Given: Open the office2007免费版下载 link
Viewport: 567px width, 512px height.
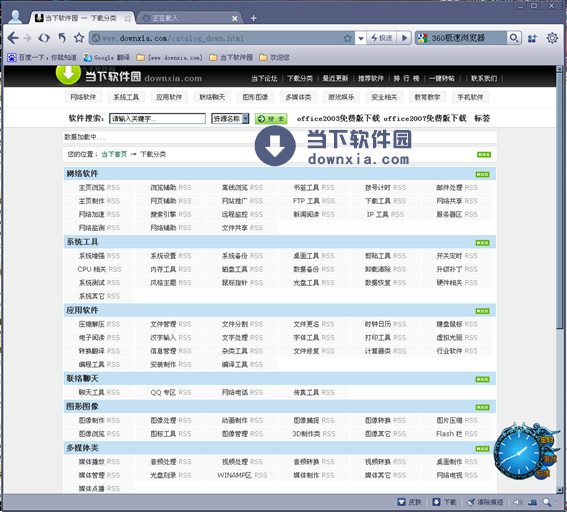Looking at the screenshot, I should 425,118.
